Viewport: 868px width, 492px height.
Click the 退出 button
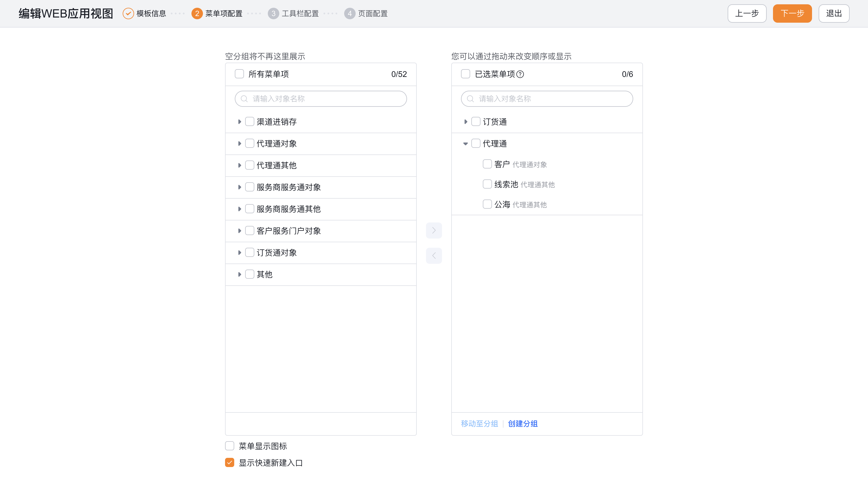(834, 13)
